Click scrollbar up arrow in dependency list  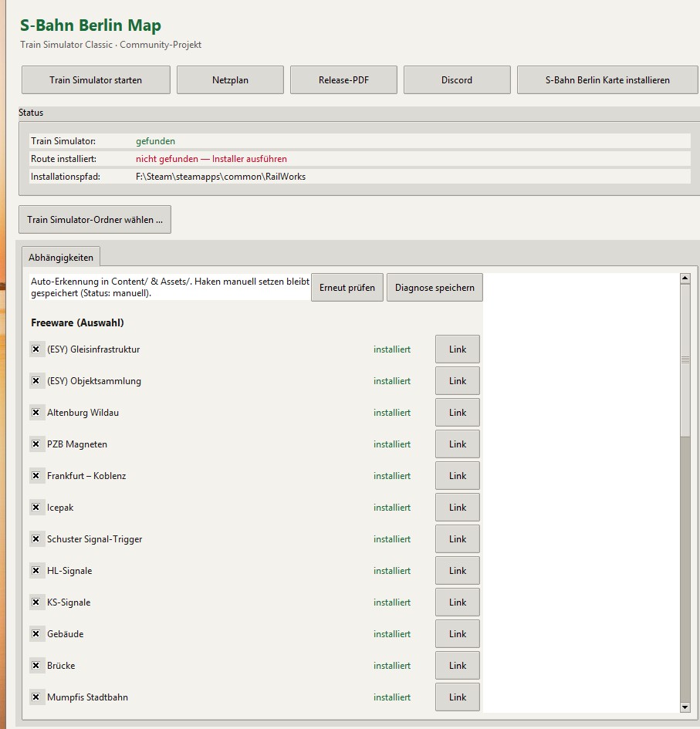(685, 278)
